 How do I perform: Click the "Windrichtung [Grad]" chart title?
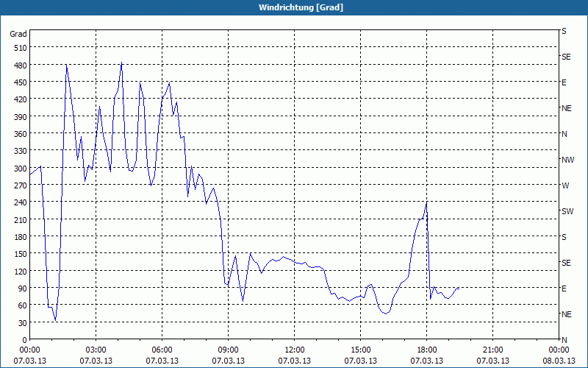(x=301, y=7)
